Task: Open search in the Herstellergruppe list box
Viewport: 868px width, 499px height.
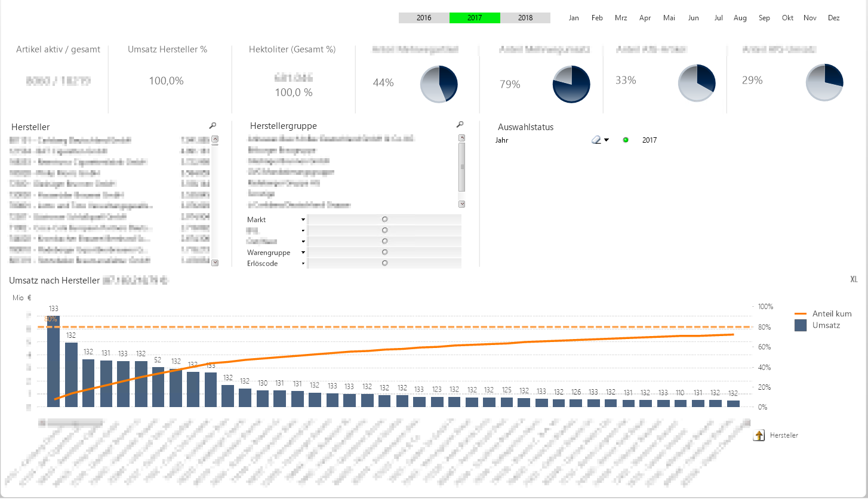Action: coord(460,125)
